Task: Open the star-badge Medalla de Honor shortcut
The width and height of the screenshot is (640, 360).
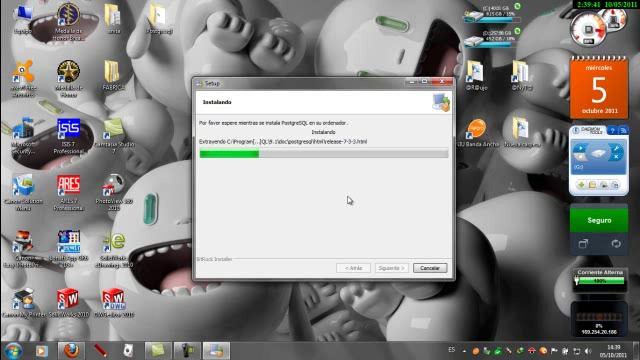Action: tap(68, 79)
